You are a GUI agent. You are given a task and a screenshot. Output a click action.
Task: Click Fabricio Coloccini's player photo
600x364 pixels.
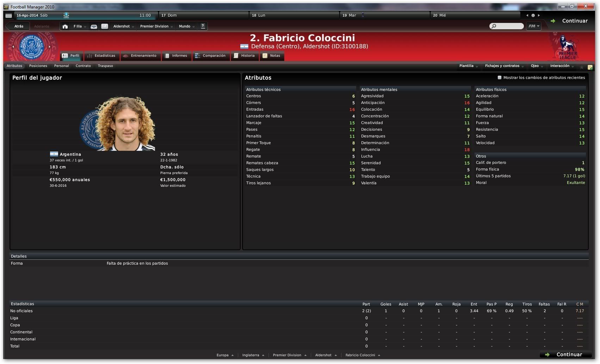tap(125, 123)
